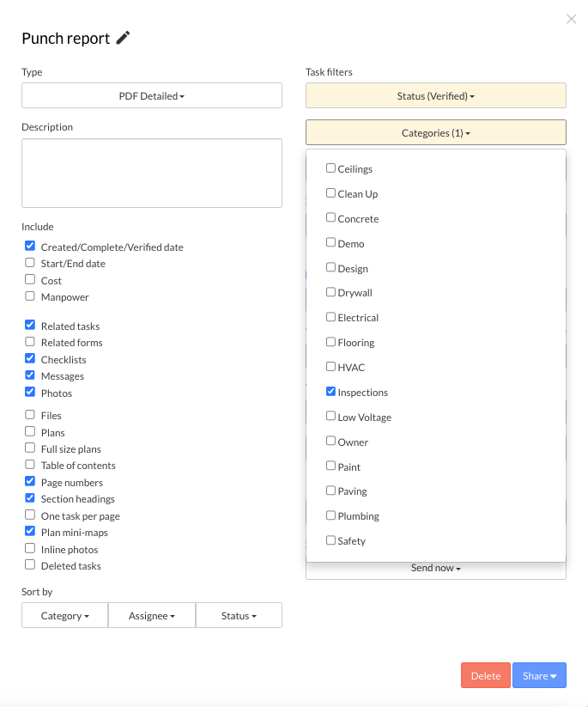Viewport: 588px width, 707px height.
Task: Open the Assignee sort dropdown
Action: [152, 616]
